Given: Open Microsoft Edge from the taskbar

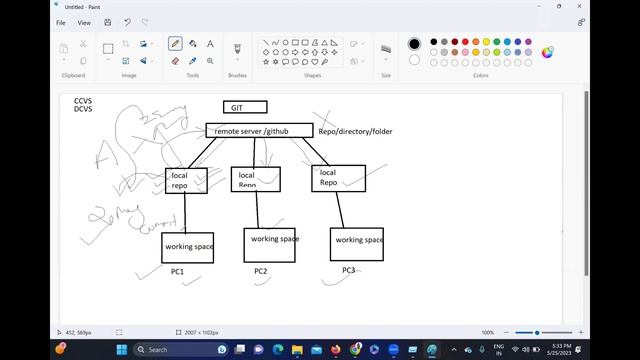Looking at the screenshot, I should (278, 350).
